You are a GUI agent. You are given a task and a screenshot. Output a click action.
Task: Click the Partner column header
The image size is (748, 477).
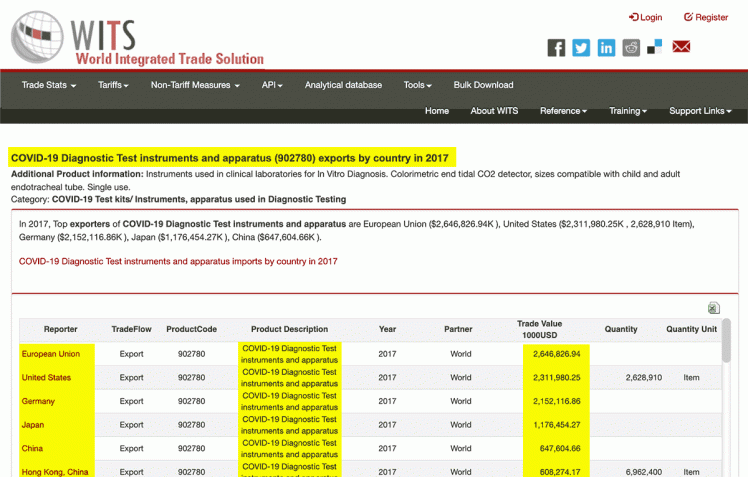coord(458,329)
